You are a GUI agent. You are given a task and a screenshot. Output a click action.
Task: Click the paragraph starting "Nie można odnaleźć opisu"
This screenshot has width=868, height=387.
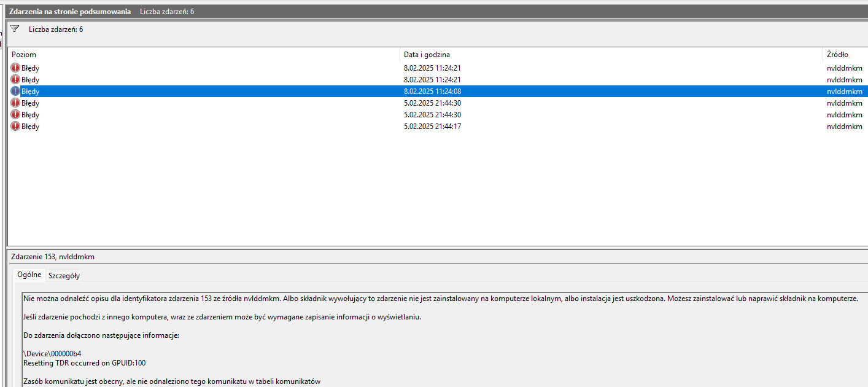pyautogui.click(x=441, y=299)
